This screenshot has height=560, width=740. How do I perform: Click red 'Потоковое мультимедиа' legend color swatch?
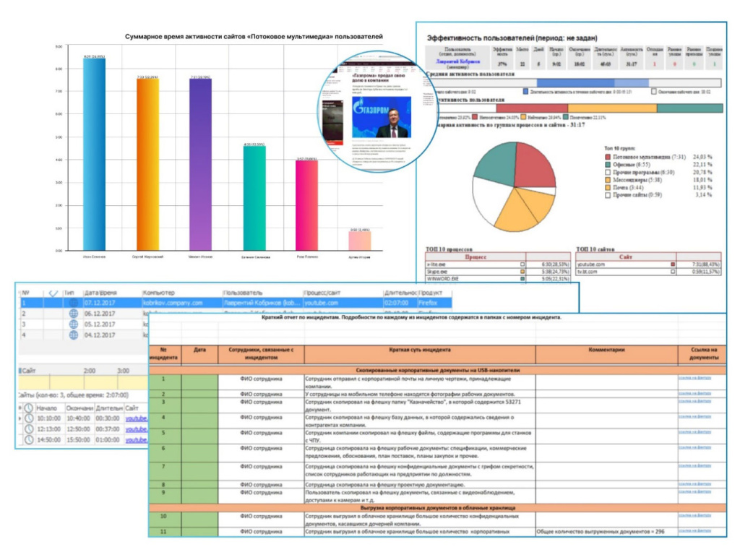(x=608, y=155)
